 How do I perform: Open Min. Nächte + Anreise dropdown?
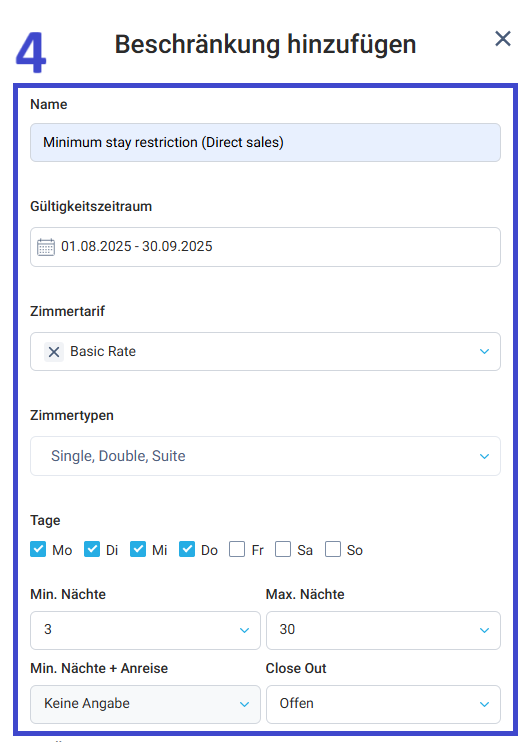point(145,704)
